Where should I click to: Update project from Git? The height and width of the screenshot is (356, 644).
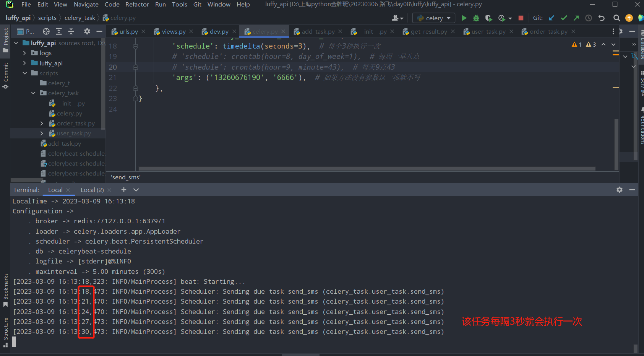pos(552,18)
